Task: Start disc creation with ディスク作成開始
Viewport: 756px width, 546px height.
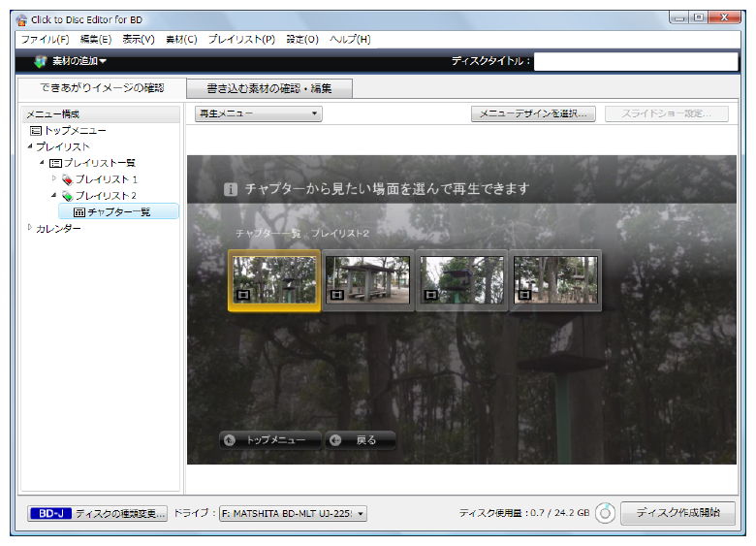Action: tap(677, 513)
